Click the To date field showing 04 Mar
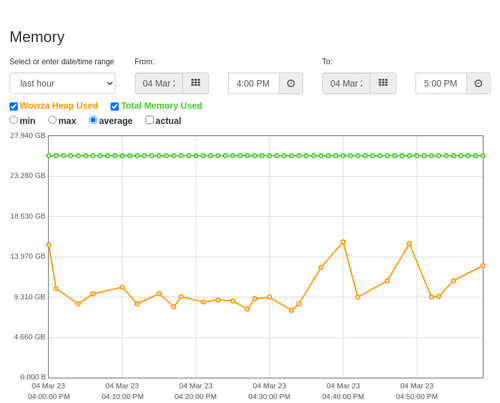This screenshot has width=500, height=403. click(x=346, y=83)
